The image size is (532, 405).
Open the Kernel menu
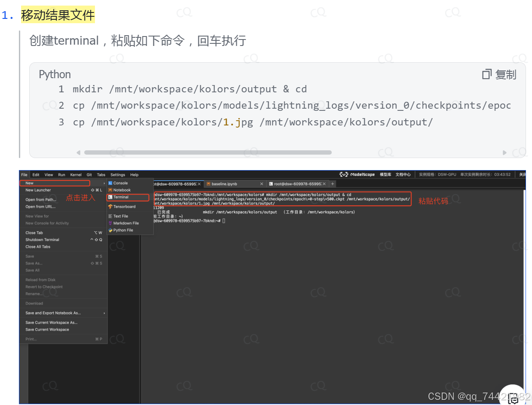[x=76, y=175]
